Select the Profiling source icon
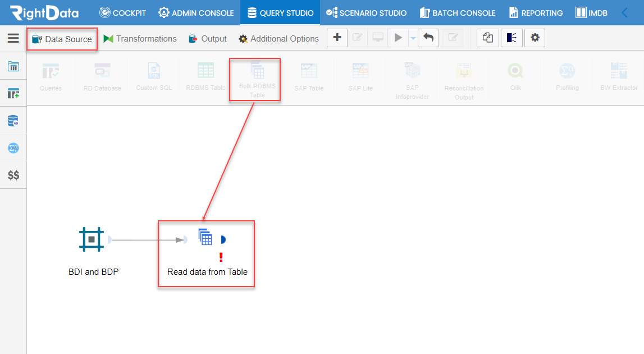This screenshot has height=354, width=644. pos(567,77)
